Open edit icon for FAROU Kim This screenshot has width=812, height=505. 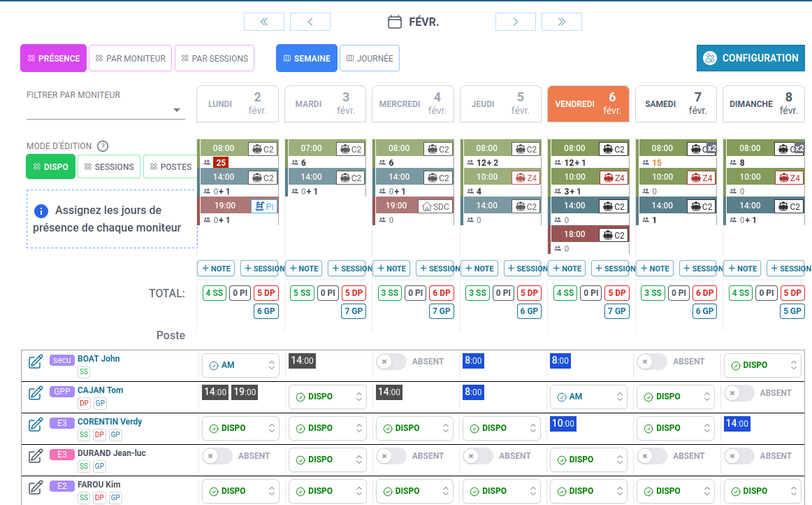tap(36, 488)
